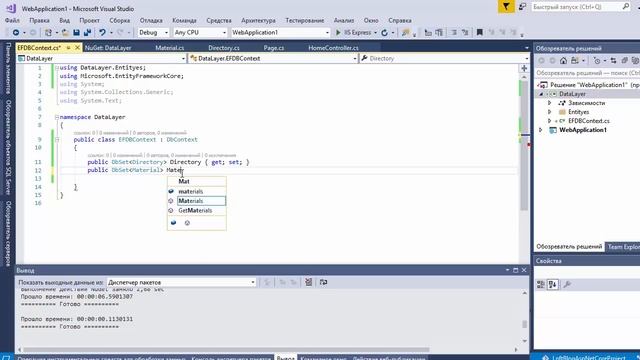Open the Файл menu

click(x=12, y=20)
